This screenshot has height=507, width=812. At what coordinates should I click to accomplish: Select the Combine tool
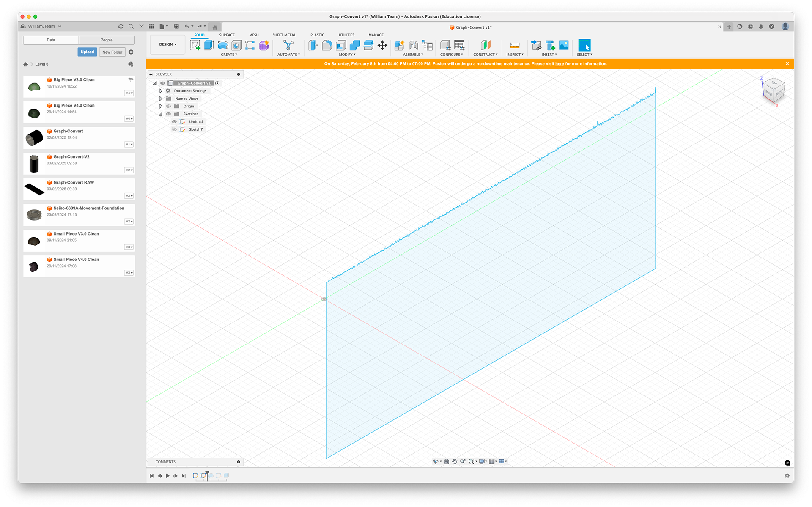pos(355,45)
